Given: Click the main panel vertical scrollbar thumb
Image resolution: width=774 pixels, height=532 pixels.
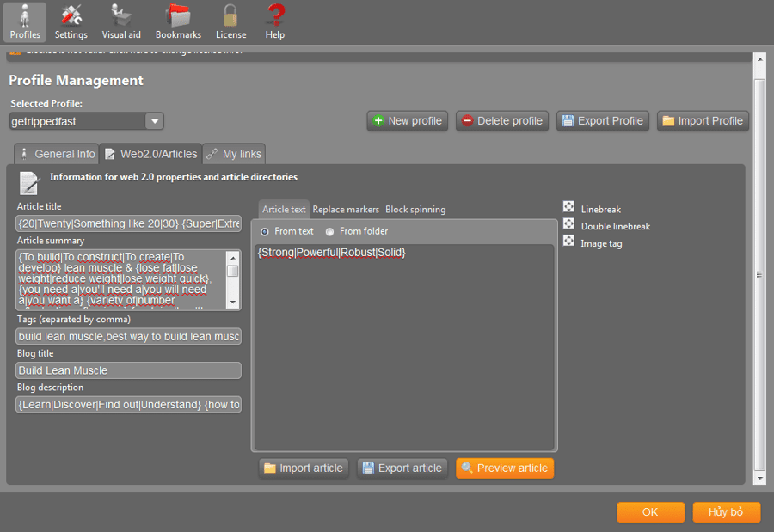Looking at the screenshot, I should [759, 274].
